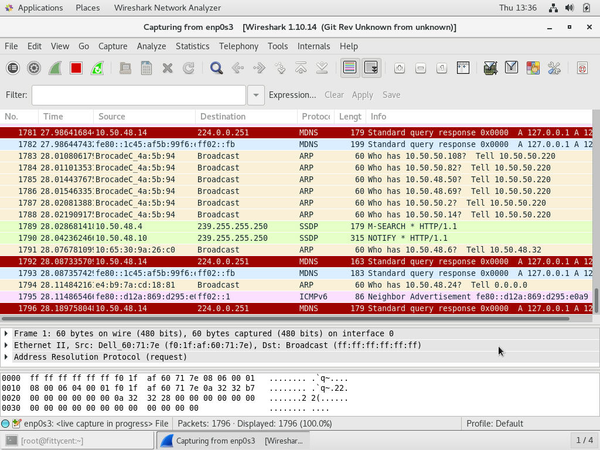
Task: Open the Statistics menu
Action: tap(192, 46)
